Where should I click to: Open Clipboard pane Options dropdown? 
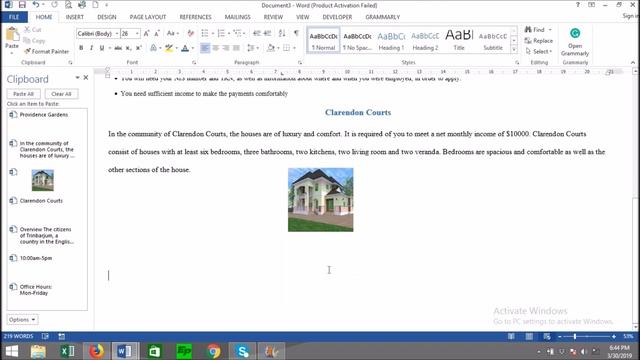pyautogui.click(x=22, y=320)
